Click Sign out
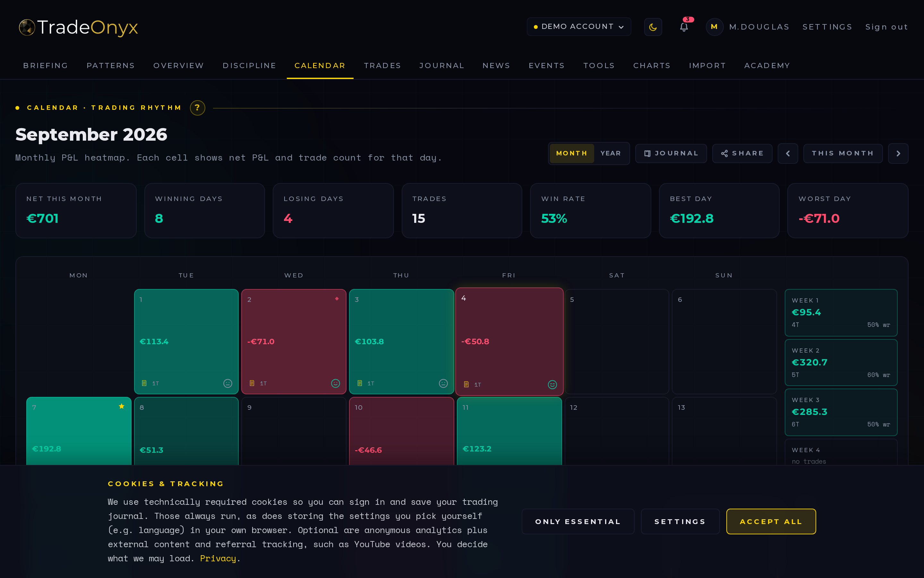 click(886, 27)
